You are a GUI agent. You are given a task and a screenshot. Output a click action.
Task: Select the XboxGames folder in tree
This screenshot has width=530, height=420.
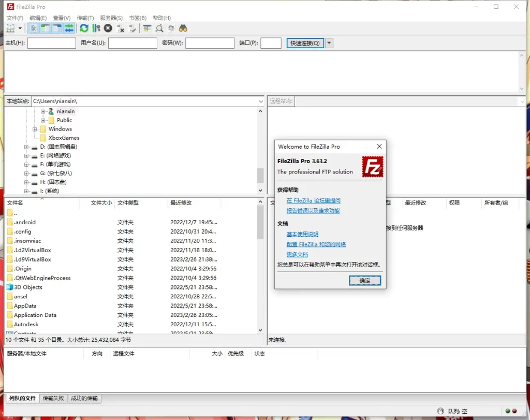point(64,138)
